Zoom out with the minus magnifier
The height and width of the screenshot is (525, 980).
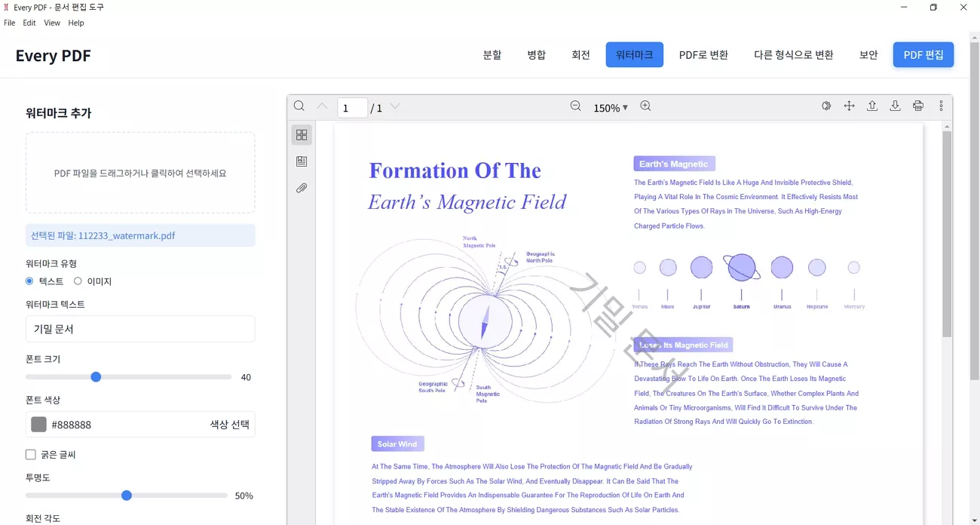(576, 106)
